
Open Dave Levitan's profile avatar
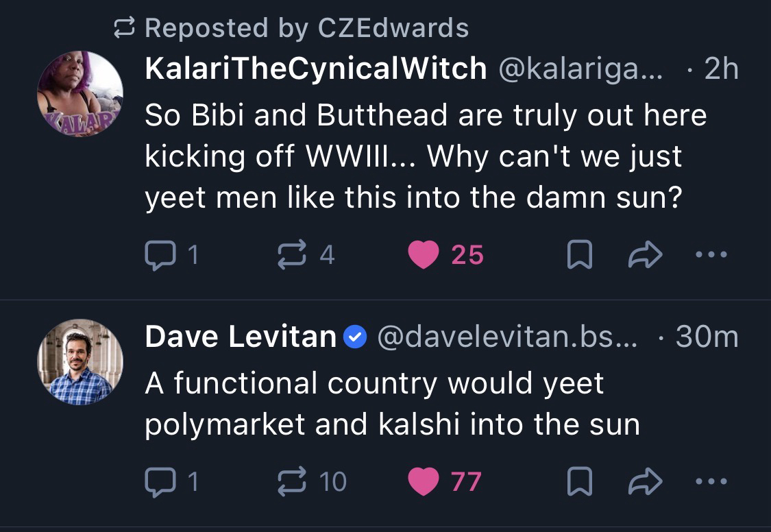[x=79, y=361]
